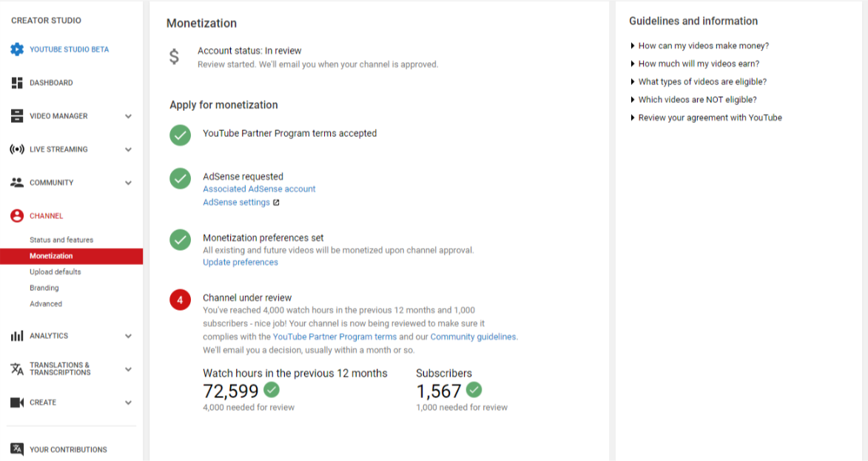
Task: Click the green check next to 72,599
Action: click(x=272, y=390)
